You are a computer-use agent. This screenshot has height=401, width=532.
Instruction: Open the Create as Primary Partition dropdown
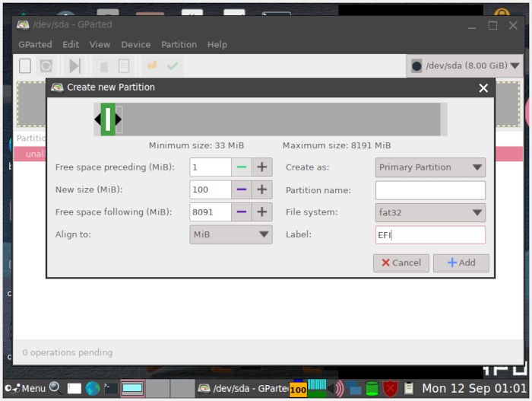430,167
